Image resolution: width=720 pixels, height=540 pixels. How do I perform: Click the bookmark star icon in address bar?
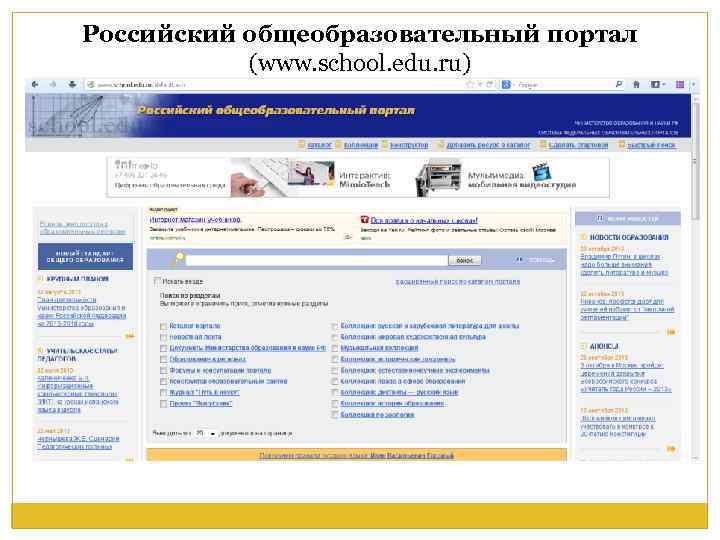click(469, 84)
